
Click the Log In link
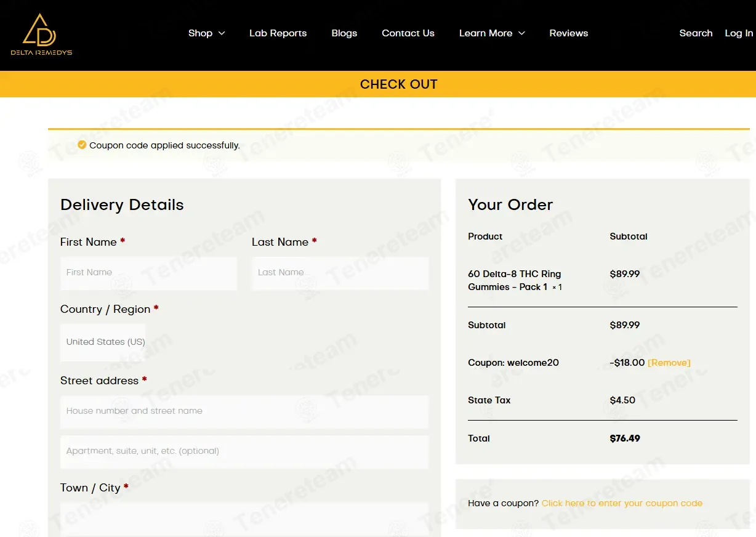pyautogui.click(x=739, y=33)
